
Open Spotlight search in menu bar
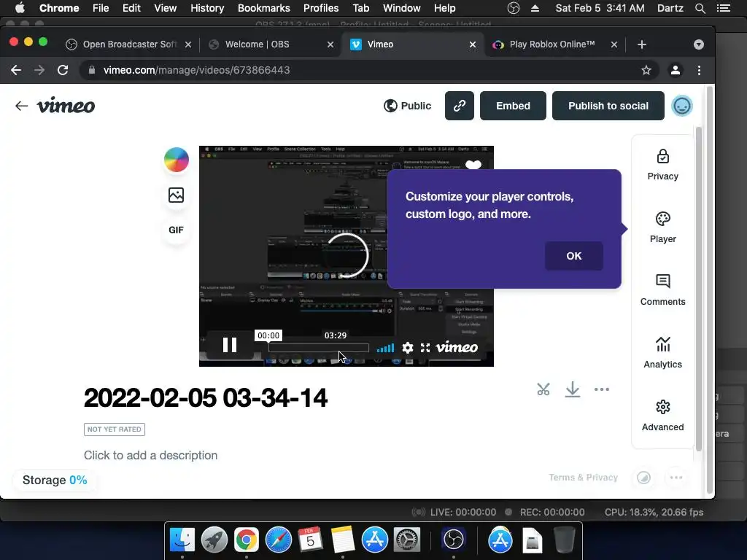(700, 8)
